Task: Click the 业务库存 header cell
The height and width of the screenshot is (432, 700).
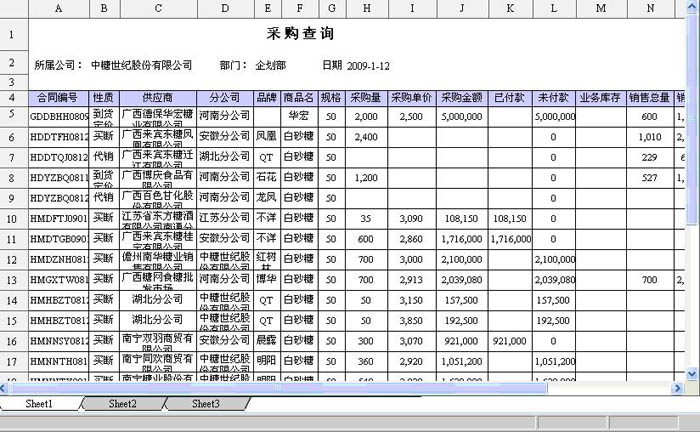Action: (x=600, y=98)
